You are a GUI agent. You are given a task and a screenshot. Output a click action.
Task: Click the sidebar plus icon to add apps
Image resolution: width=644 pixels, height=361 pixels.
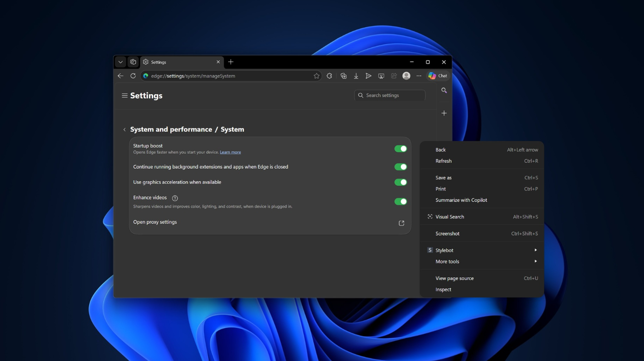pyautogui.click(x=444, y=113)
